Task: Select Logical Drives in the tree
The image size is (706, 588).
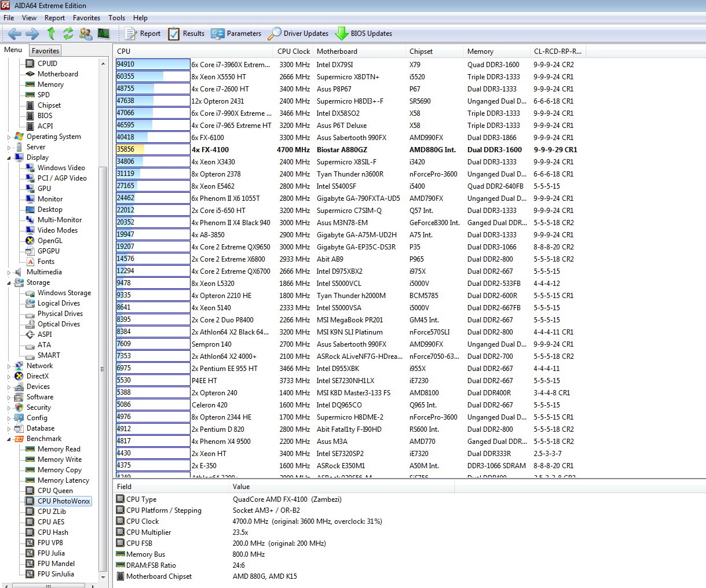Action: pyautogui.click(x=58, y=303)
